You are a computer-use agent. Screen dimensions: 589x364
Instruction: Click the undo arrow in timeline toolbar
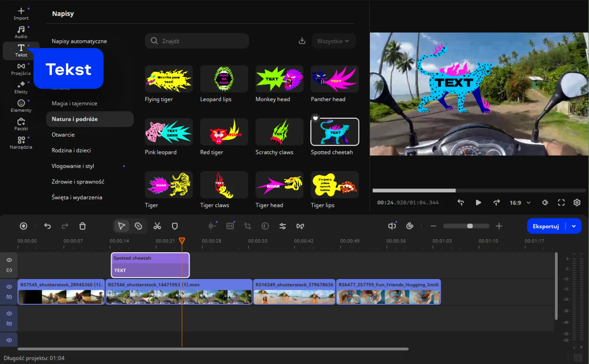[x=47, y=226]
